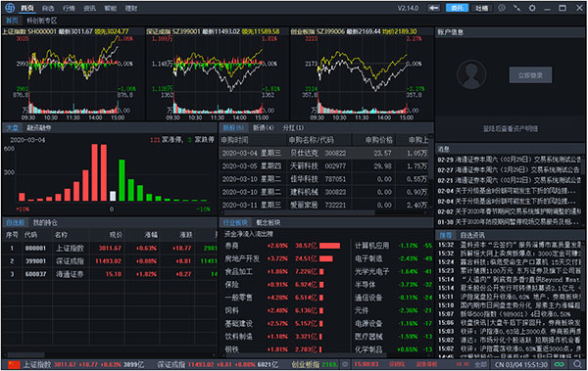Click the user avatar in account panel

(471, 74)
